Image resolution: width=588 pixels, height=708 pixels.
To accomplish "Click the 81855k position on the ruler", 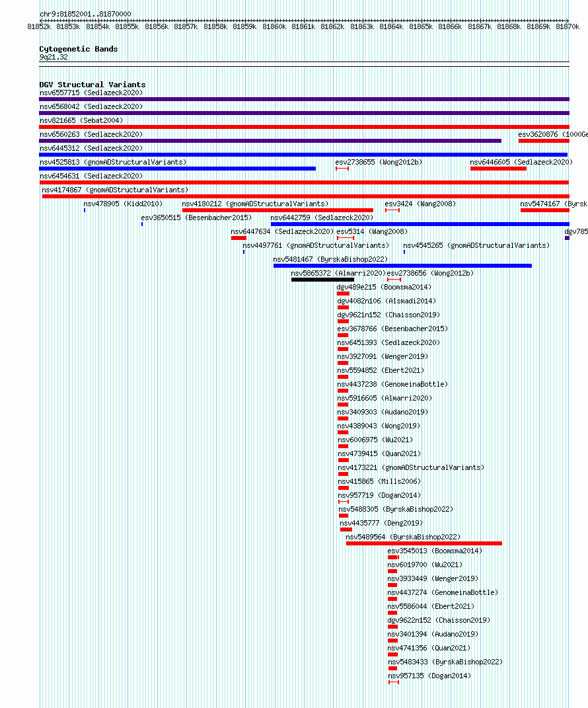I will point(127,26).
